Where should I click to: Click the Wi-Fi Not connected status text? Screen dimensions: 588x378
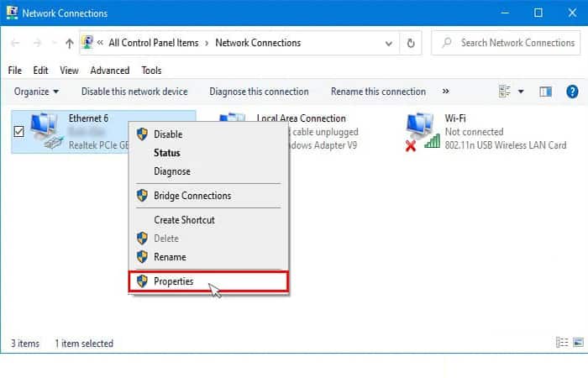click(x=474, y=132)
